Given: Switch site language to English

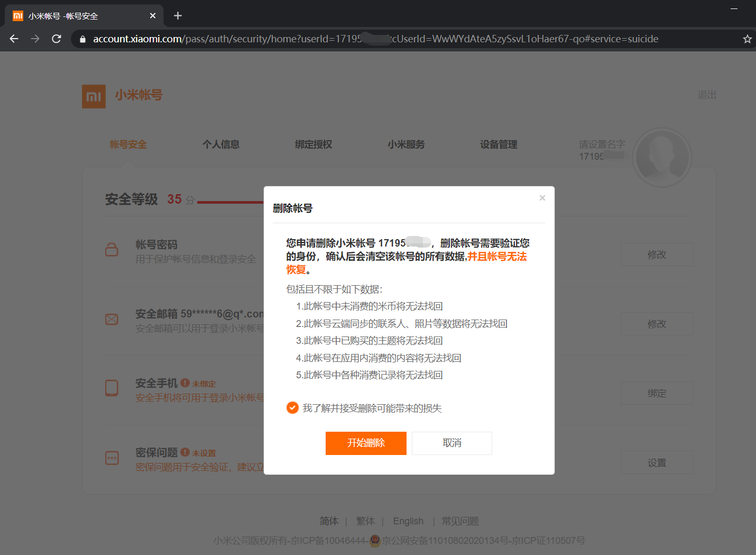Looking at the screenshot, I should pyautogui.click(x=408, y=521).
